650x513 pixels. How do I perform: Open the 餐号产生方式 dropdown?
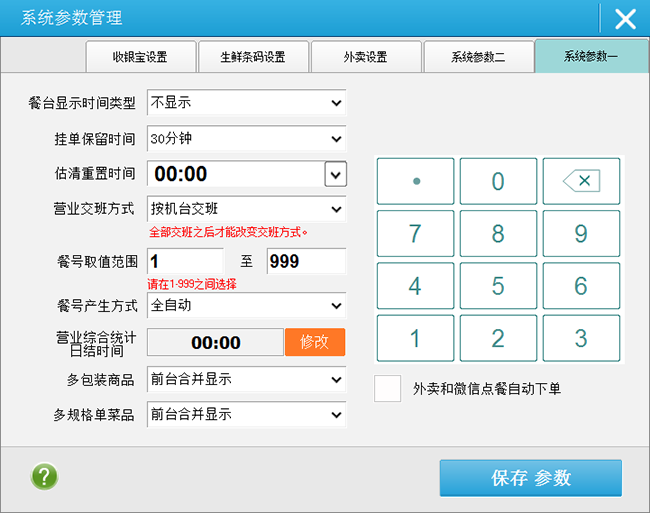pyautogui.click(x=246, y=305)
